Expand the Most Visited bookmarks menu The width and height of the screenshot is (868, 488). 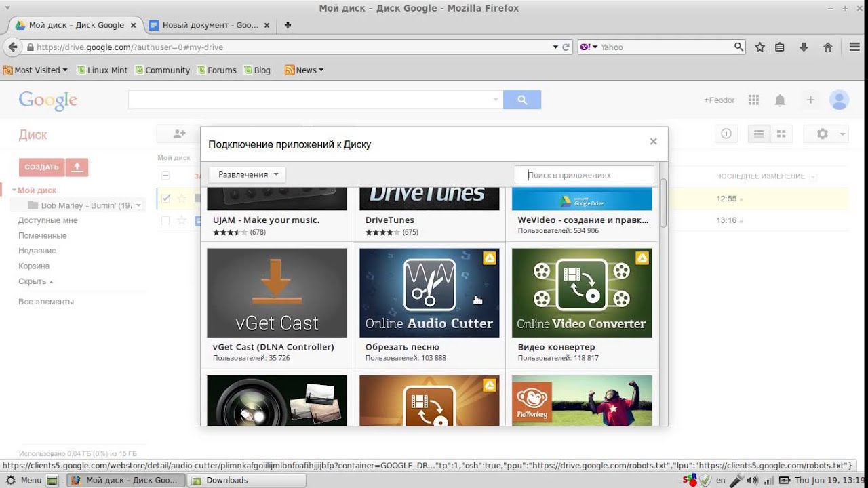(36, 70)
